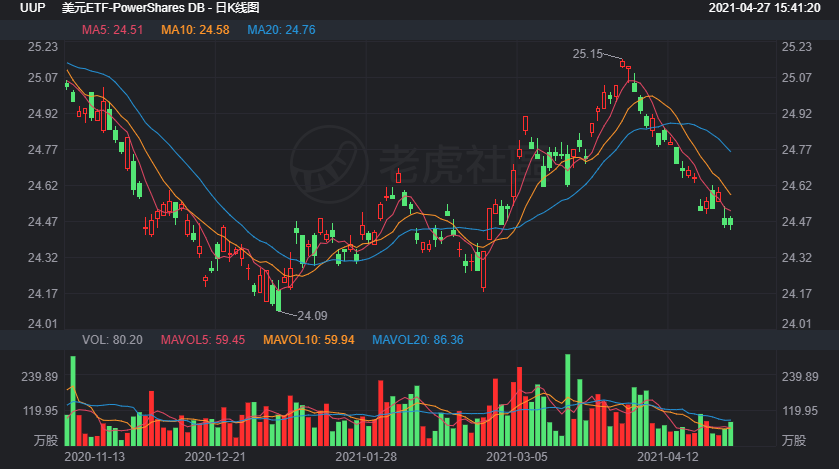Click the right axis 24.32 price label
Screen dimensions: 839x469
pyautogui.click(x=797, y=258)
